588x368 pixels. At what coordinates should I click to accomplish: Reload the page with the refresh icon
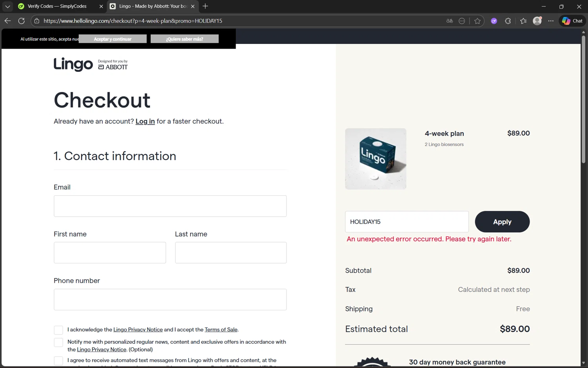tap(22, 21)
